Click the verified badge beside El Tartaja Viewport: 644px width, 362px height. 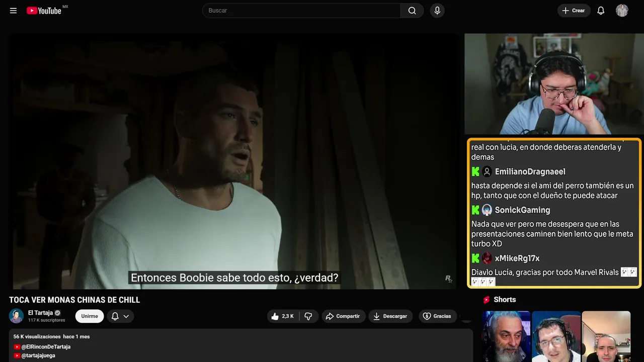click(x=57, y=313)
